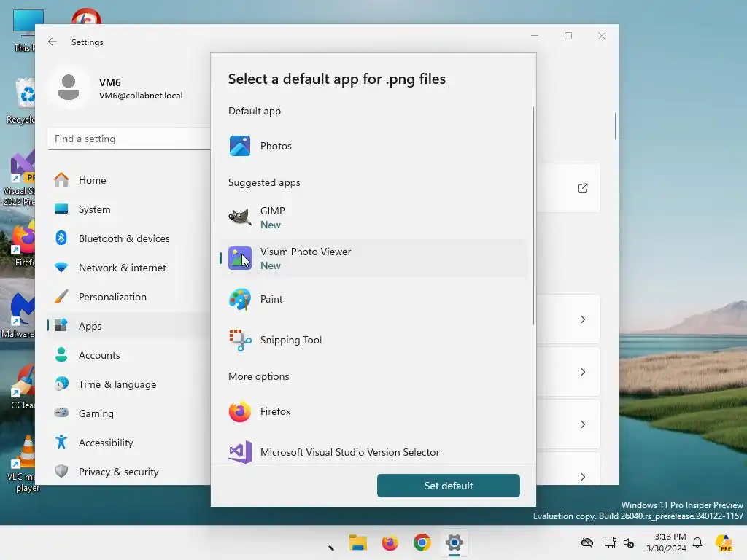Choose the Snipping Tool icon
The height and width of the screenshot is (560, 747).
pos(240,340)
